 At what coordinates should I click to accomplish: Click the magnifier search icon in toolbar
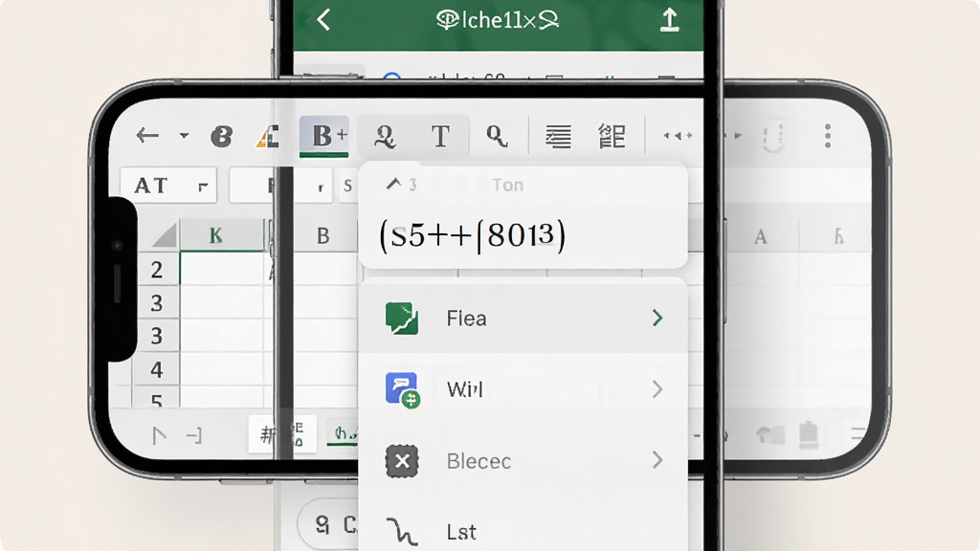click(x=497, y=136)
